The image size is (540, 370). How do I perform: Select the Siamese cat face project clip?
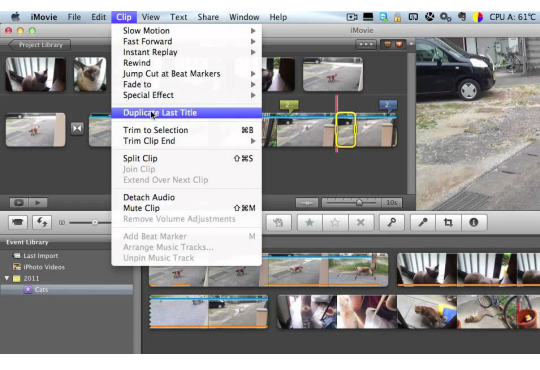pyautogui.click(x=90, y=74)
